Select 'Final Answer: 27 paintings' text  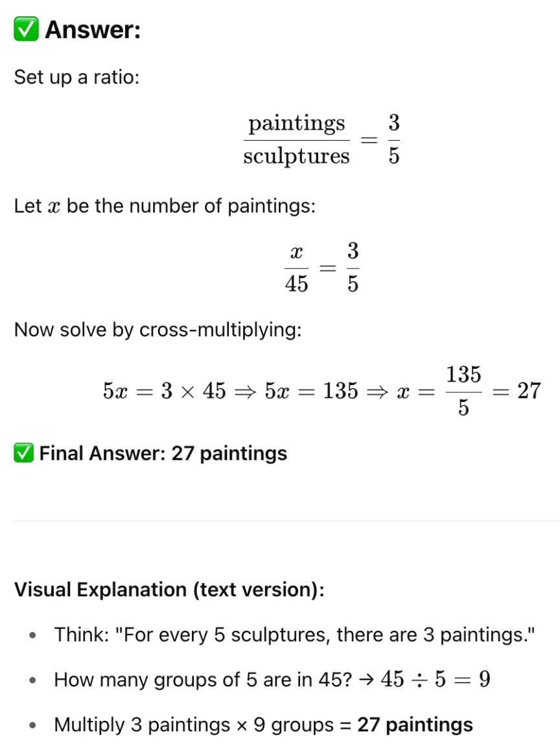tap(163, 454)
